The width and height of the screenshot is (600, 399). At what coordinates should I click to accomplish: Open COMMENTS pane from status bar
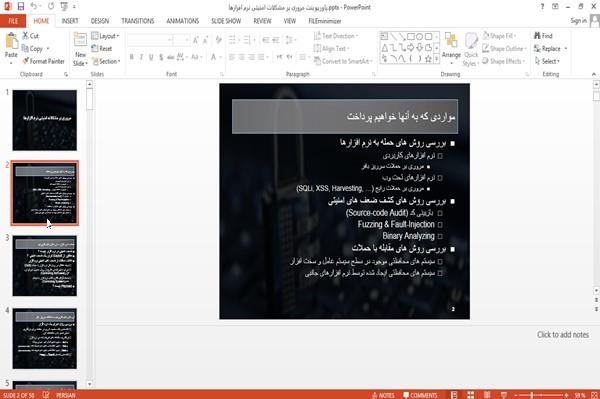point(420,395)
